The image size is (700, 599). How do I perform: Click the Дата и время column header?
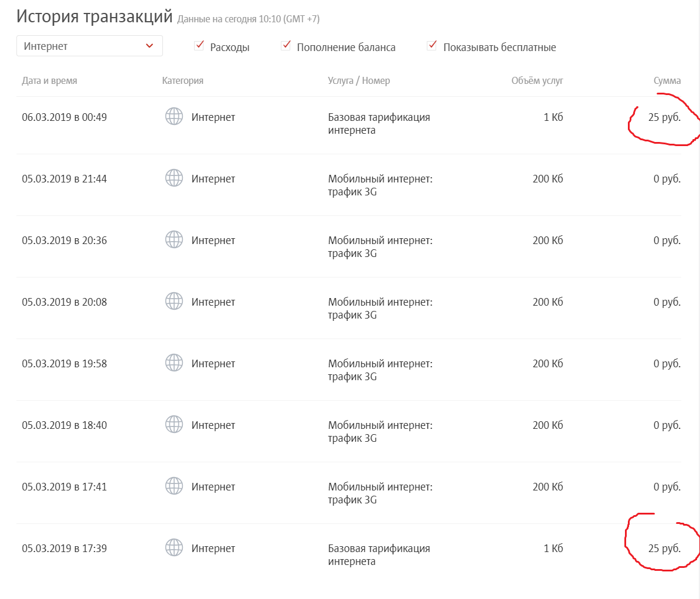tap(49, 81)
